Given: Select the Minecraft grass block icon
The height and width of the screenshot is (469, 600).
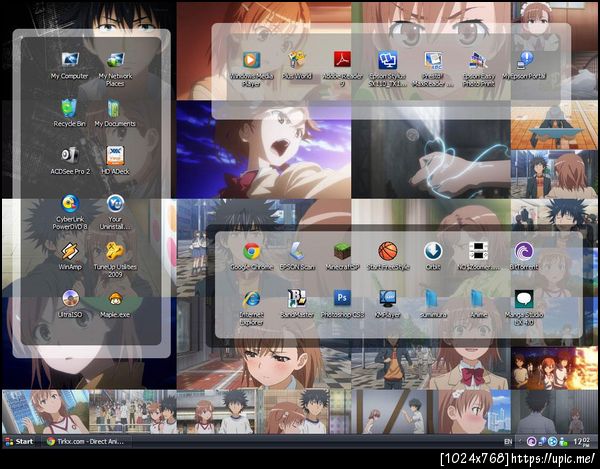Looking at the screenshot, I should [x=342, y=251].
